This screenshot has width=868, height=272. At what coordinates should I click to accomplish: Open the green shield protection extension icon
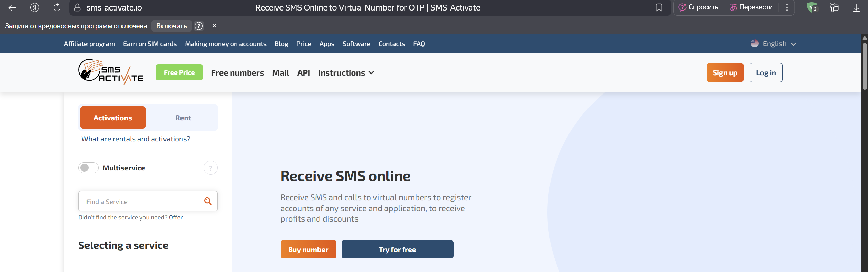[x=812, y=7]
